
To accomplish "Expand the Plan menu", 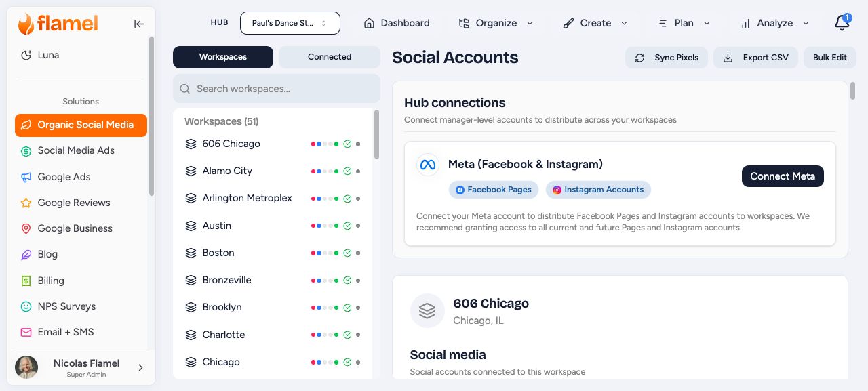I will [x=684, y=23].
